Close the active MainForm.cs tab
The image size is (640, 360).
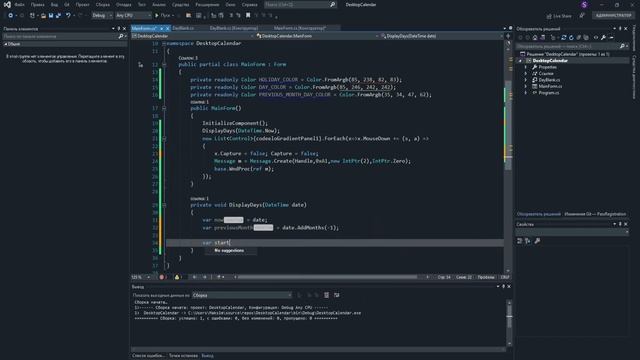167,29
